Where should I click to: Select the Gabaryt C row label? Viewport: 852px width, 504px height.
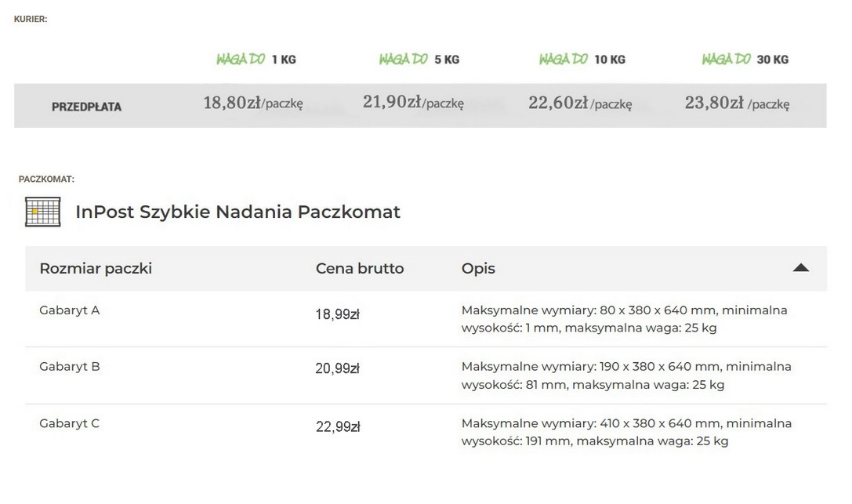point(70,423)
